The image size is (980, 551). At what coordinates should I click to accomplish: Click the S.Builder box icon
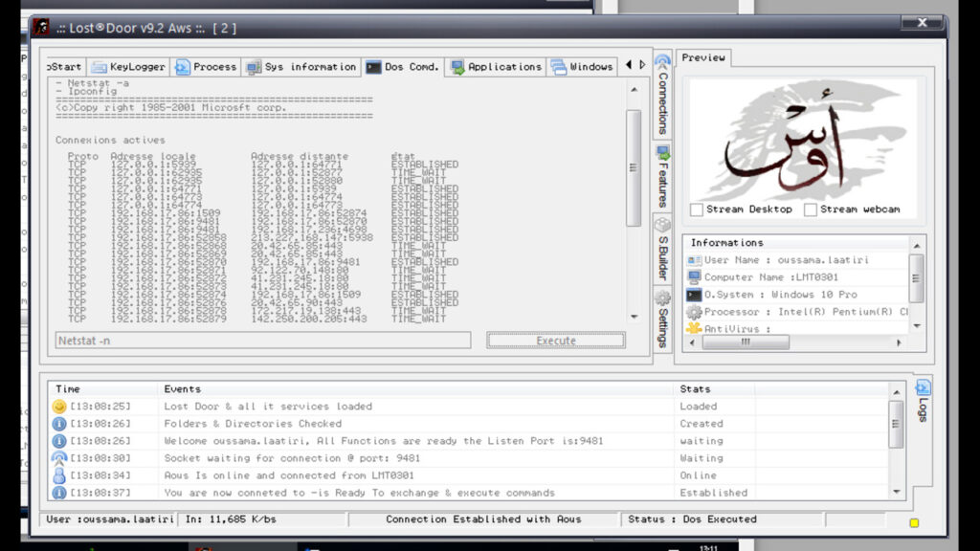coord(662,224)
